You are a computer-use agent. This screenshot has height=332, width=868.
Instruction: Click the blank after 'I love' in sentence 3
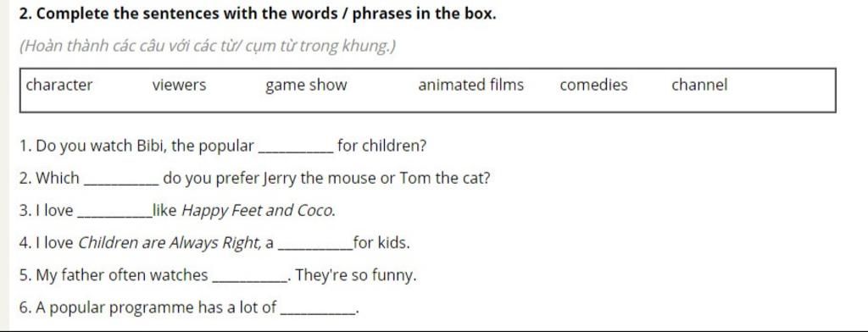(114, 215)
